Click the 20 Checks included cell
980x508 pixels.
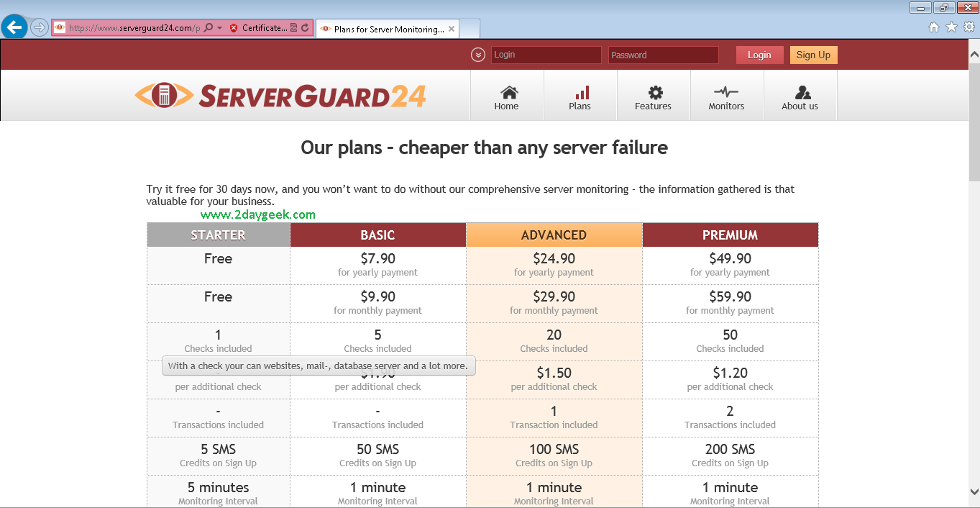coord(554,341)
